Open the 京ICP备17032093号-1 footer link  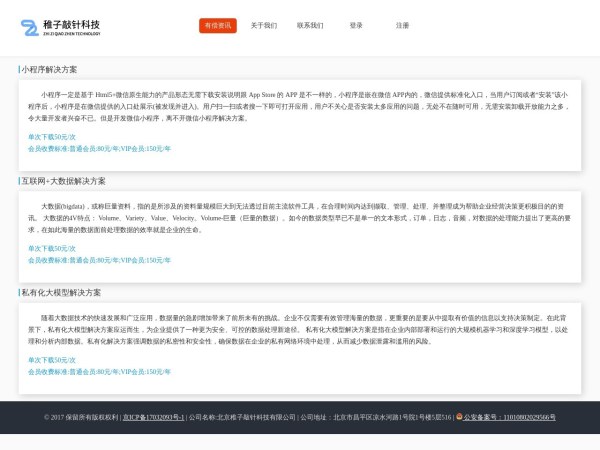pyautogui.click(x=153, y=417)
